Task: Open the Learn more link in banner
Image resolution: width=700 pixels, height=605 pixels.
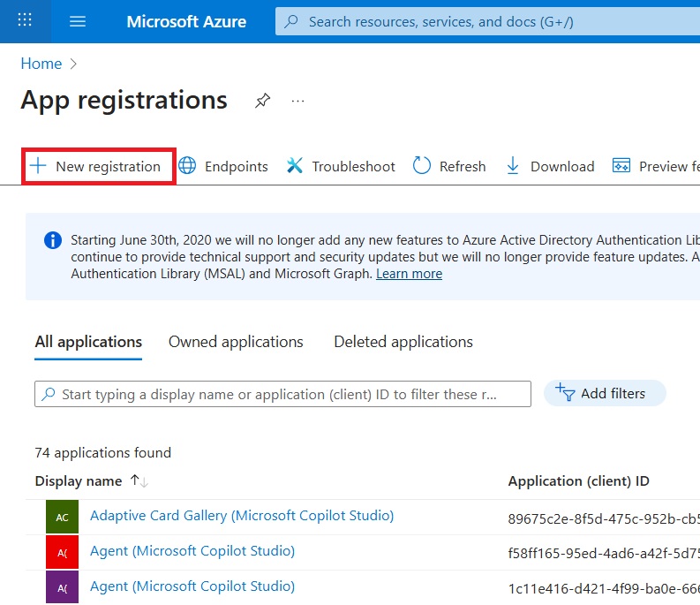Action: (x=409, y=274)
